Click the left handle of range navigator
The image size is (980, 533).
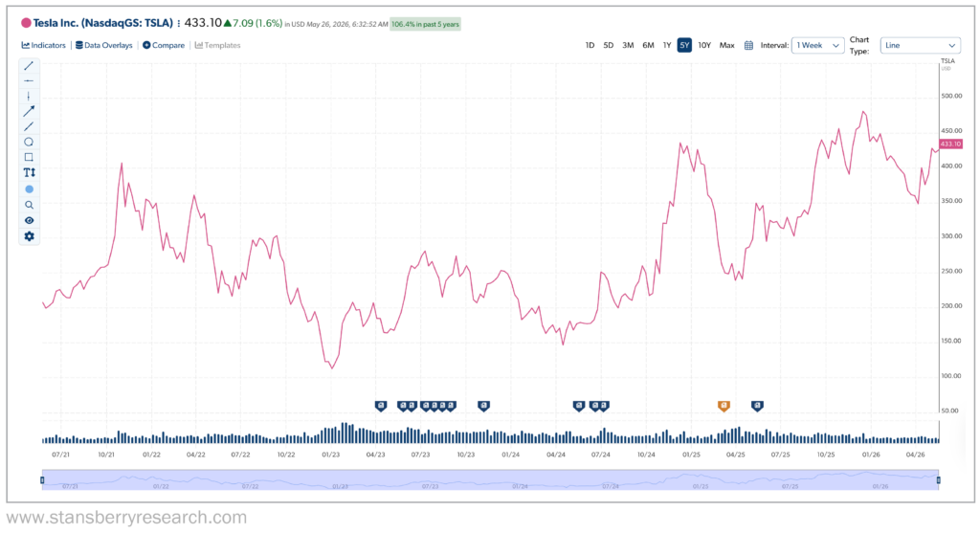[42, 479]
